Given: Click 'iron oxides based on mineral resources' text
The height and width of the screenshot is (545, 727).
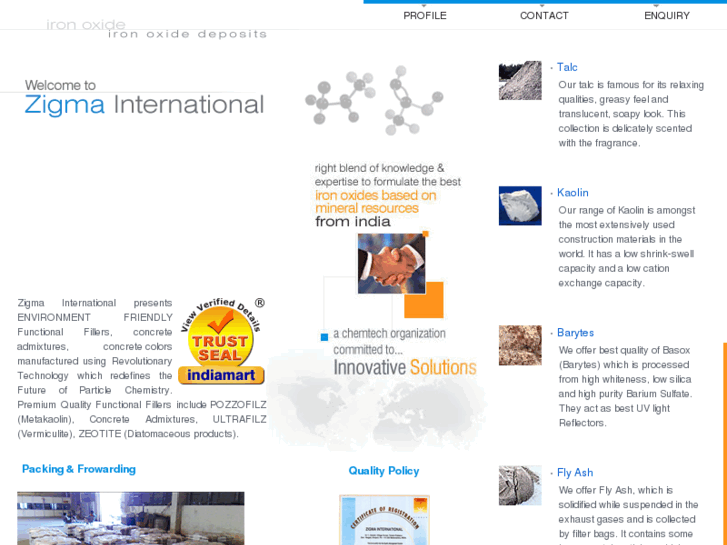Looking at the screenshot, I should [376, 202].
